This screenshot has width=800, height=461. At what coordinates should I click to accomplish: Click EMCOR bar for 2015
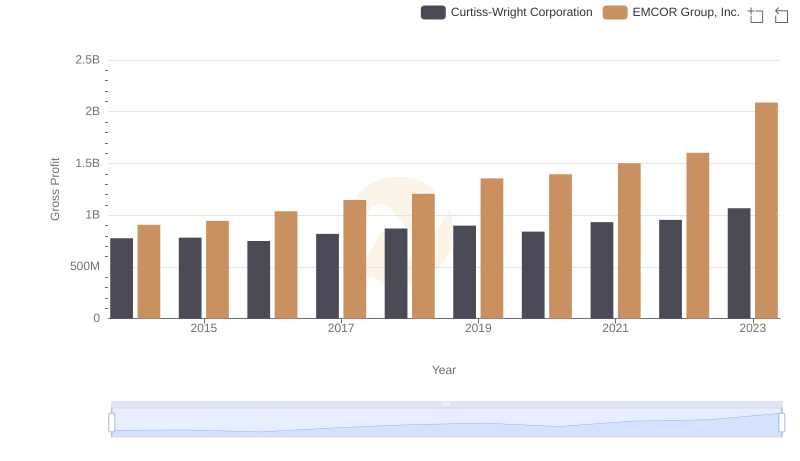click(x=217, y=270)
